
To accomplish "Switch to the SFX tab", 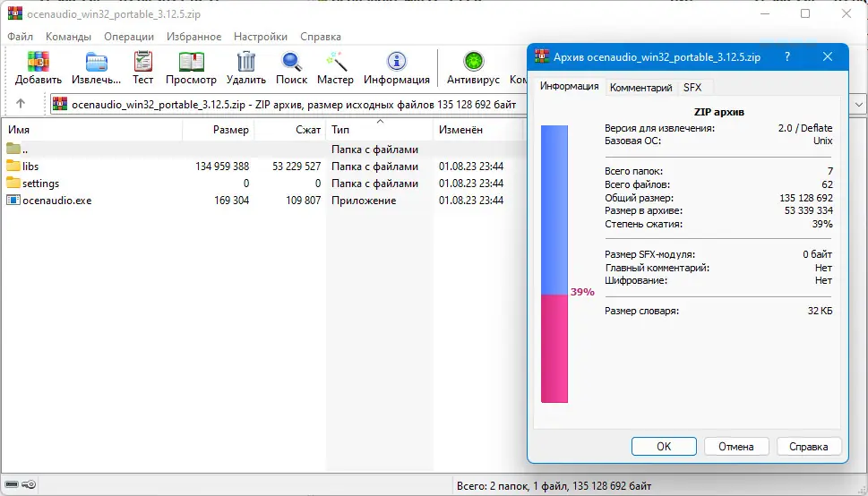I will (692, 88).
